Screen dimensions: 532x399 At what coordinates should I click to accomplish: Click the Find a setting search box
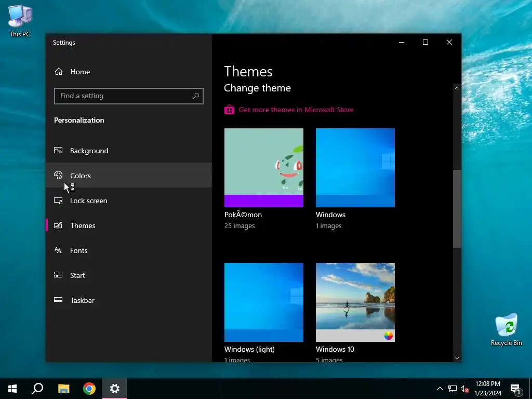(x=129, y=96)
